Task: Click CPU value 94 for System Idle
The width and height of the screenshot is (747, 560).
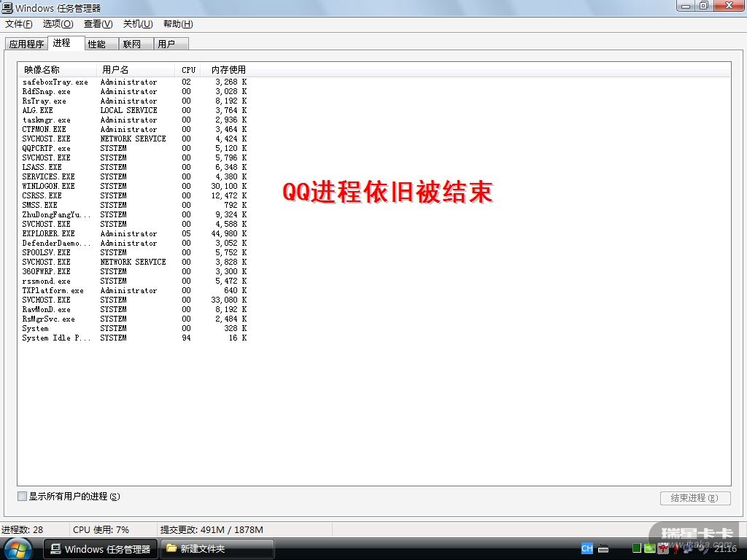Action: point(186,338)
